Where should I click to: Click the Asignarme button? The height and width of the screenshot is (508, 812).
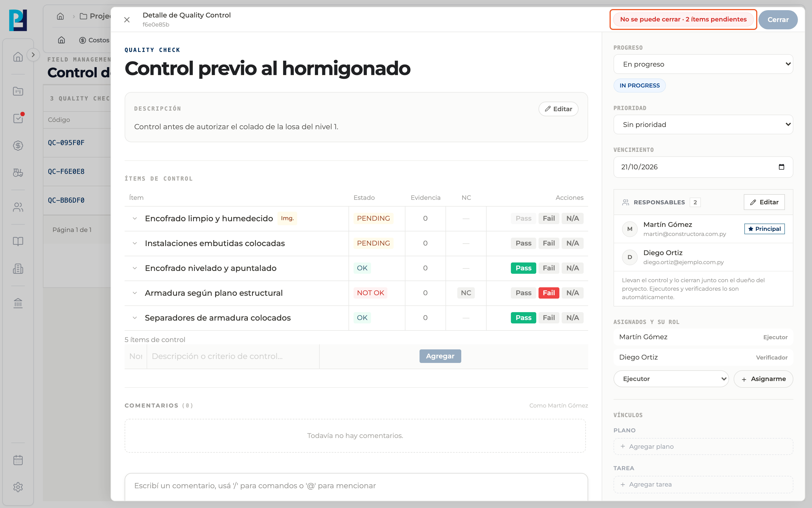(763, 379)
